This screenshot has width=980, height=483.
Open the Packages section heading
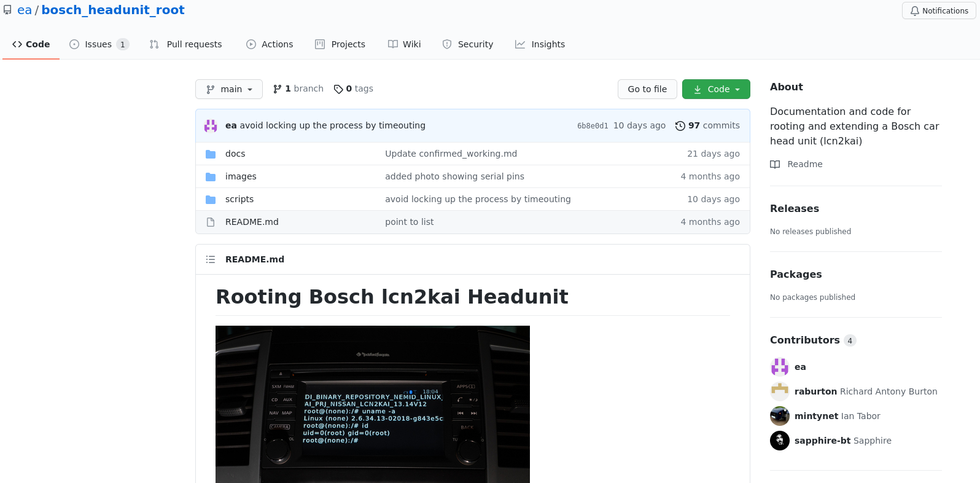[796, 274]
